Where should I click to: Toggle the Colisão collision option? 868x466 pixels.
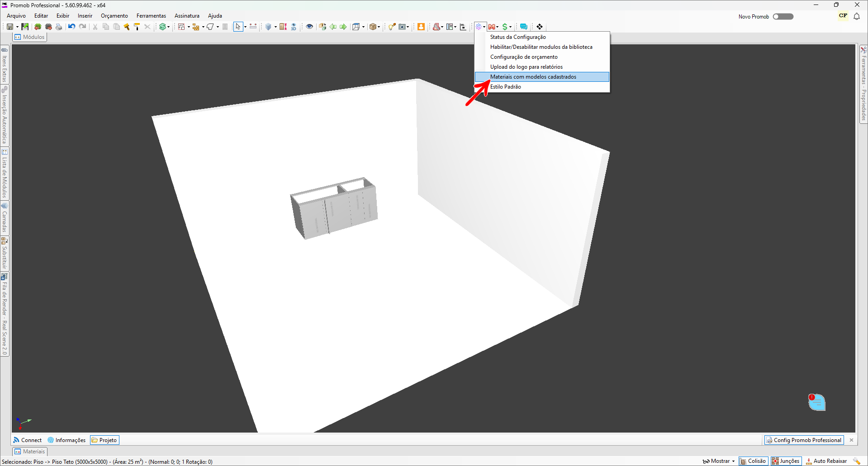(753, 461)
